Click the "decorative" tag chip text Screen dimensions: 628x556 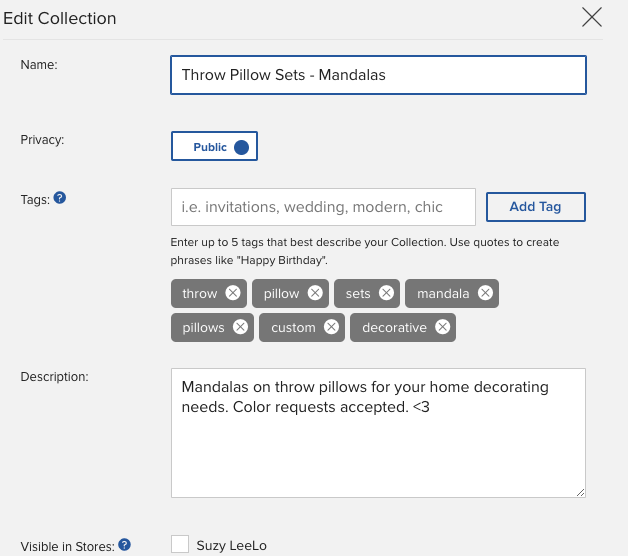click(x=394, y=328)
